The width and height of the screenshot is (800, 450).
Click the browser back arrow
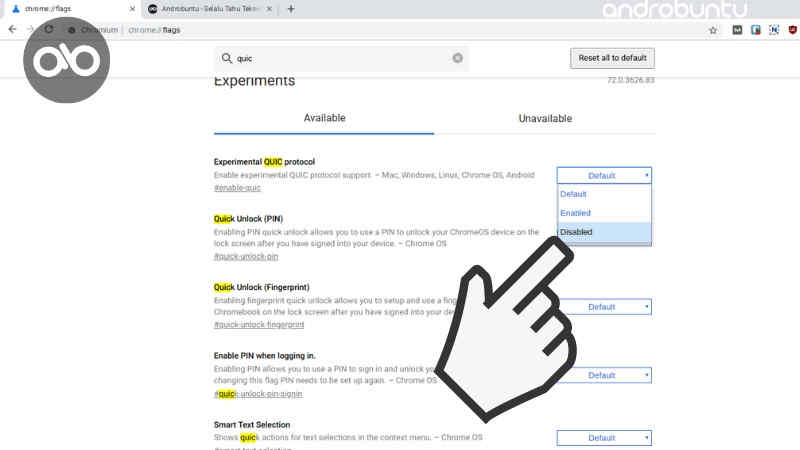[x=12, y=30]
